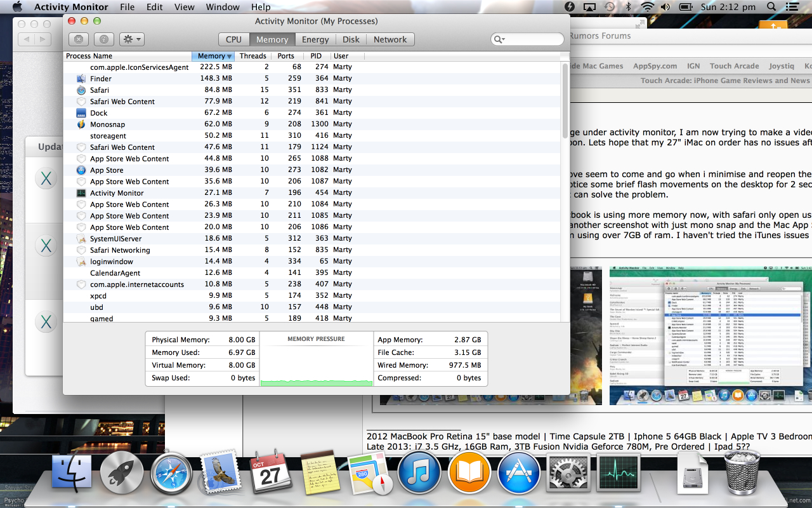Select the com.apple.IconServicesAgent process row

click(311, 67)
